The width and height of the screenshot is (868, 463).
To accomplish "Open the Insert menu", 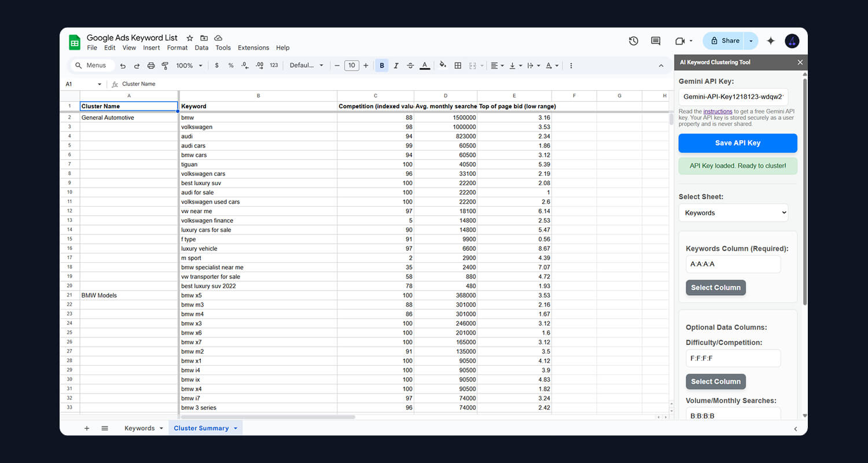I will coord(152,48).
